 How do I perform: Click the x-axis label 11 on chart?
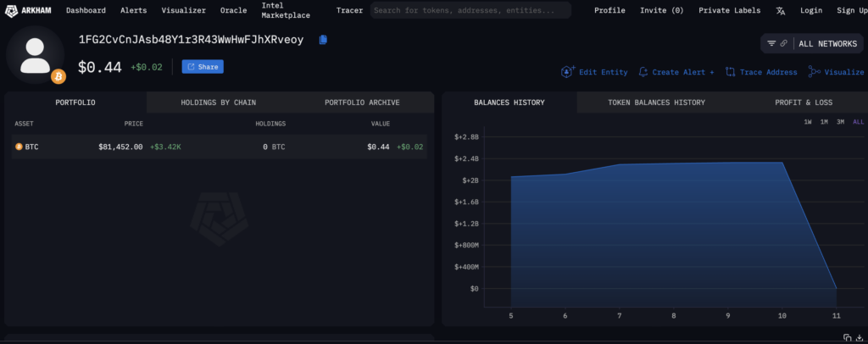coord(836,316)
